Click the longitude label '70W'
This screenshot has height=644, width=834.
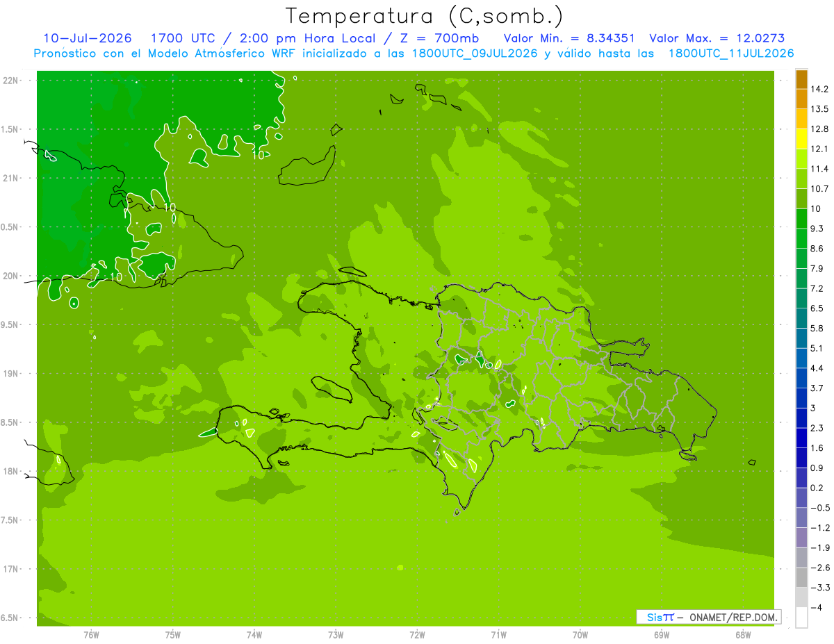pyautogui.click(x=580, y=634)
